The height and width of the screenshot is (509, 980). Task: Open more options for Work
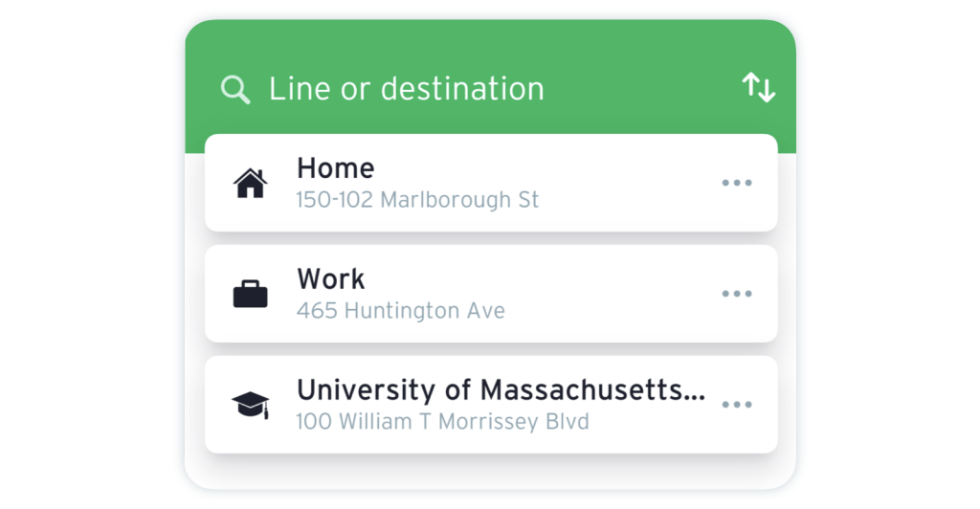[x=737, y=294]
